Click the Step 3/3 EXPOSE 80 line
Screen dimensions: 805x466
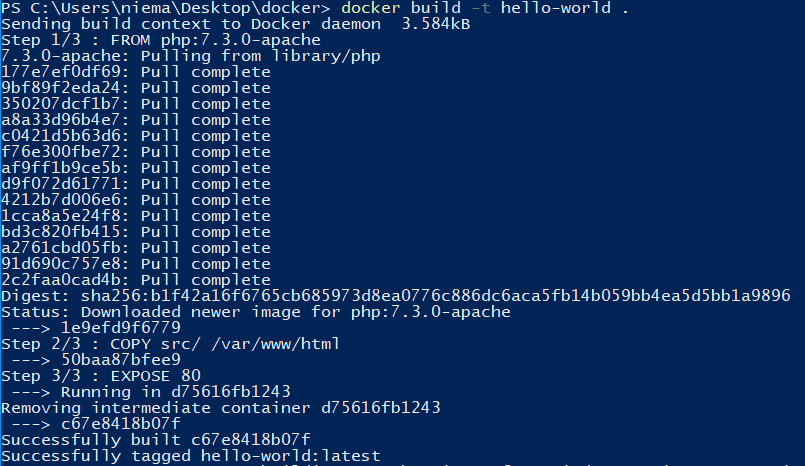[x=101, y=376]
